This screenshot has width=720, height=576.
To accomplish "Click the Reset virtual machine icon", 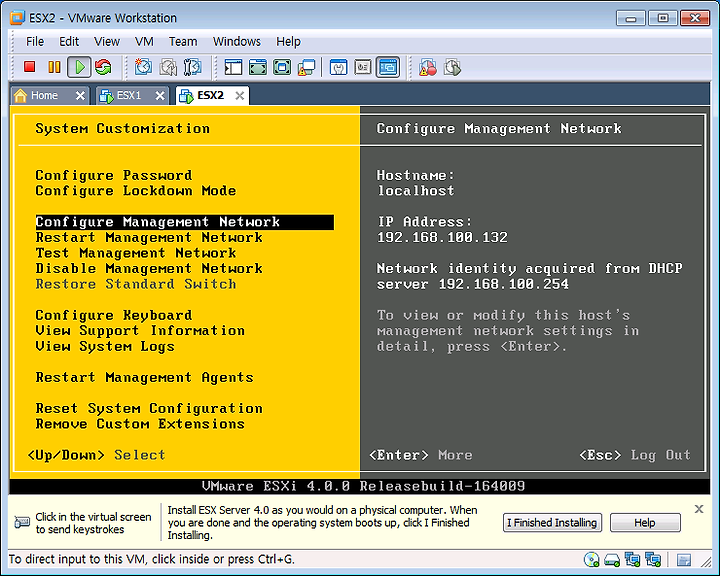I will click(x=103, y=67).
